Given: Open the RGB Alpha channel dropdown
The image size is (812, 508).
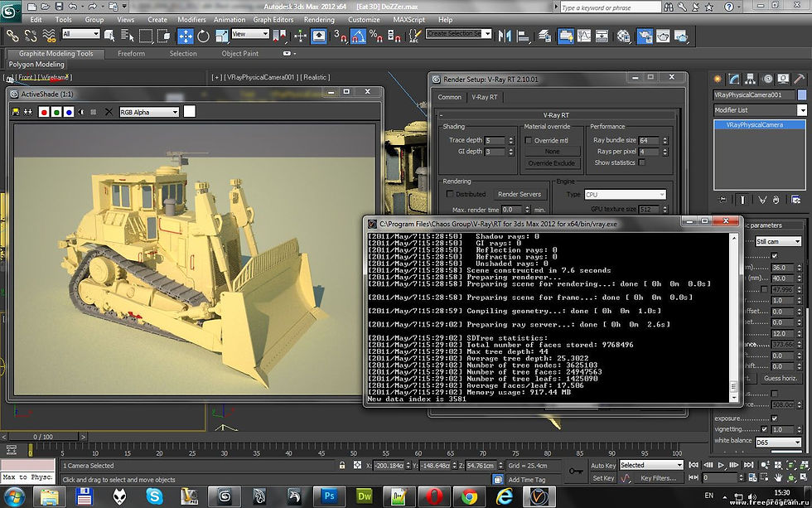Looking at the screenshot, I should [x=149, y=112].
